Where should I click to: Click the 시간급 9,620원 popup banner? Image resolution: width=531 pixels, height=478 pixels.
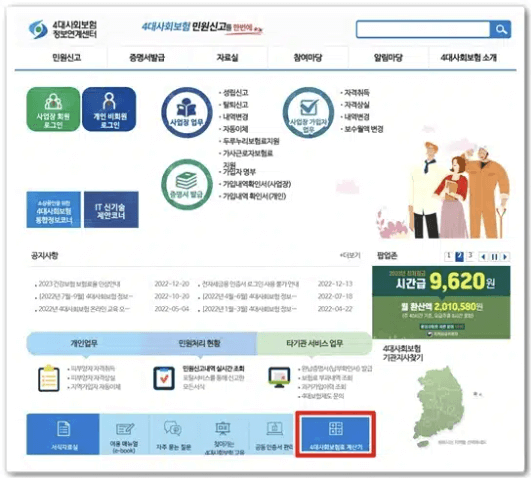point(441,302)
